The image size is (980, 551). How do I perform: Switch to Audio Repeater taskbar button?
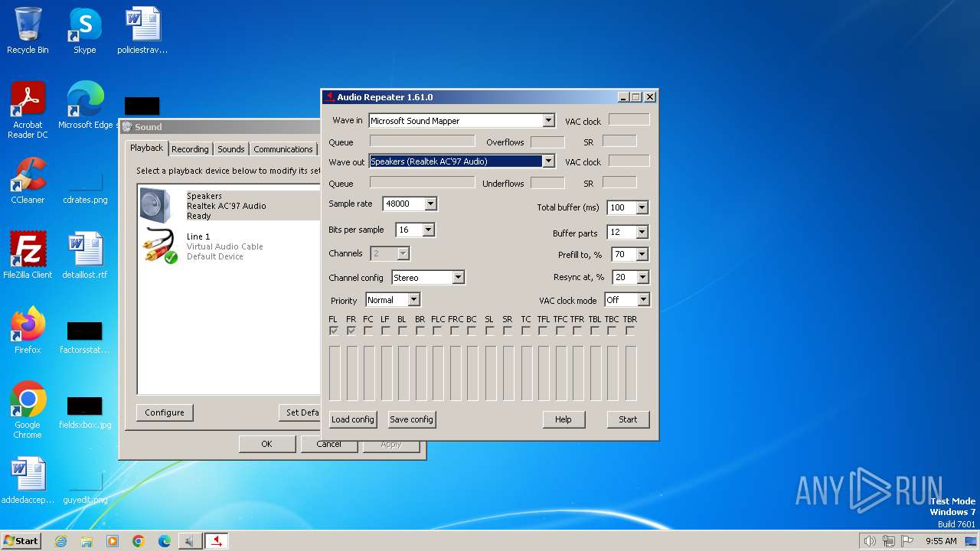click(217, 541)
